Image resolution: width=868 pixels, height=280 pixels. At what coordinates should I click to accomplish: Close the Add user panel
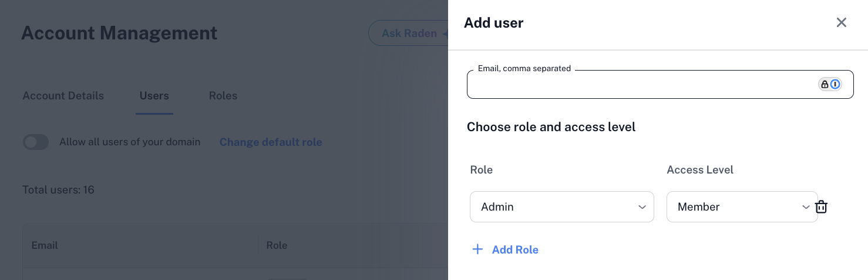pyautogui.click(x=842, y=23)
